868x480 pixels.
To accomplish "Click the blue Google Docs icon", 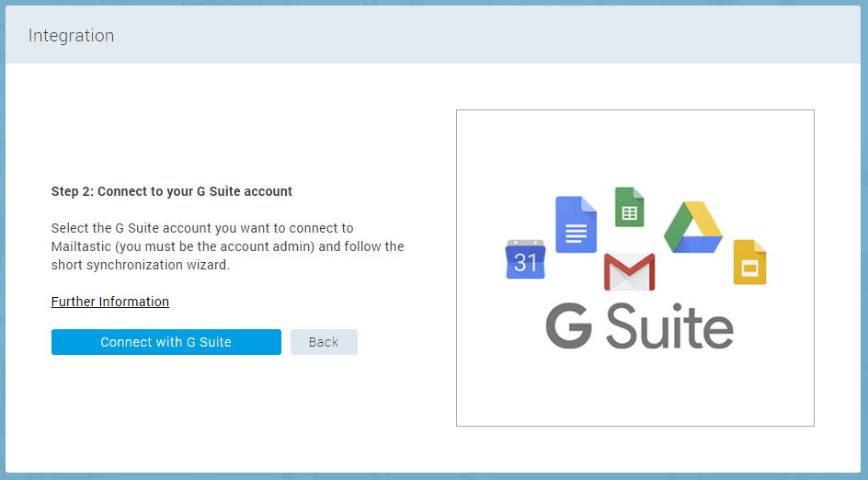I will pyautogui.click(x=577, y=224).
